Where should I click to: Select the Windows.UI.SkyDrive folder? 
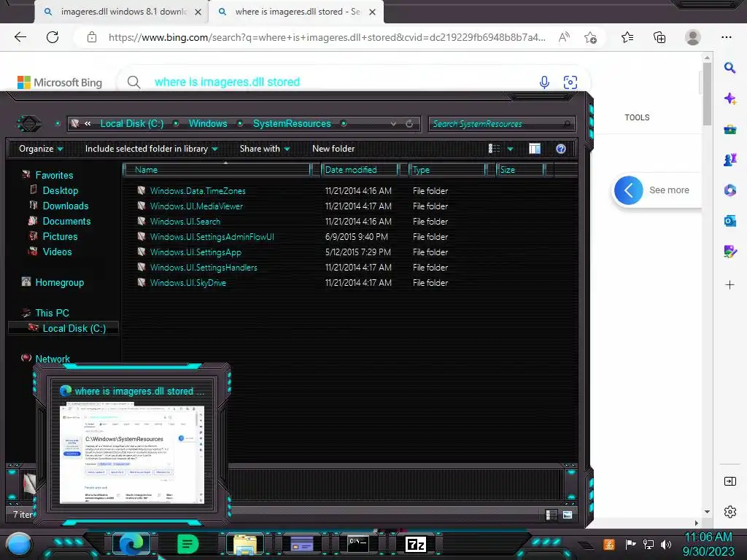[x=187, y=283]
